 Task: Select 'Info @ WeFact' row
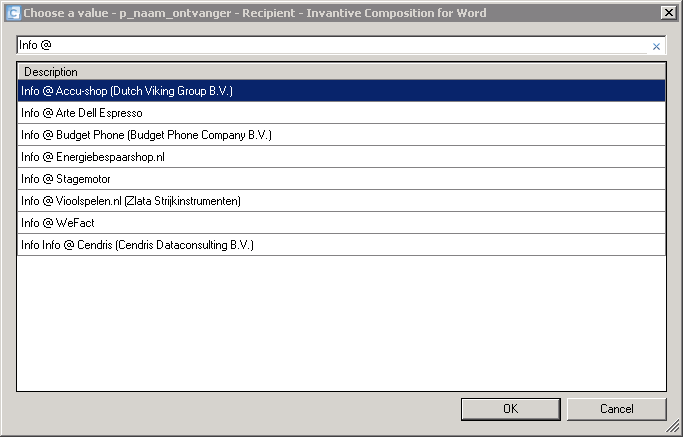click(x=342, y=223)
